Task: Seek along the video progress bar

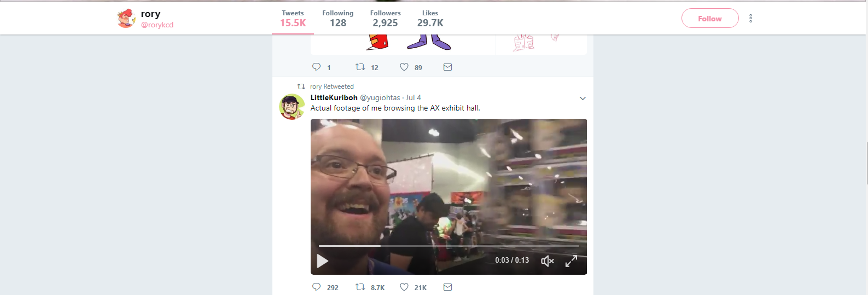Action: (x=448, y=246)
